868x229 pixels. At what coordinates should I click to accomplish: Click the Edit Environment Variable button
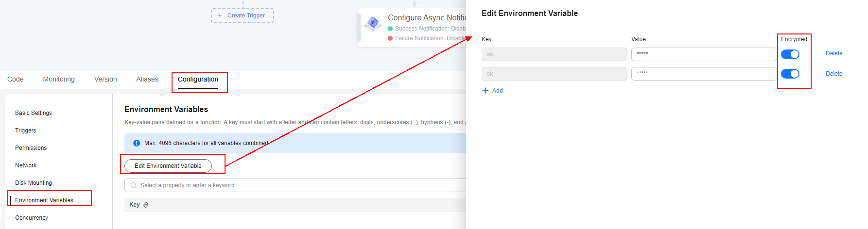[x=168, y=166]
